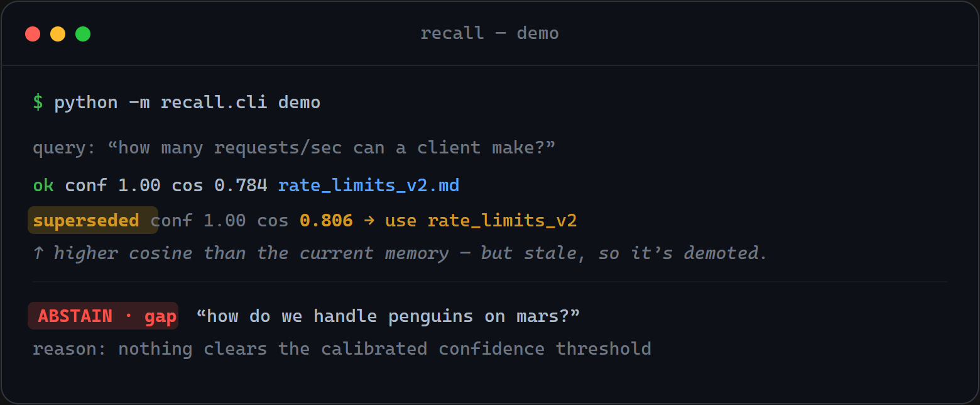Click the "superseded" badge

pyautogui.click(x=92, y=220)
